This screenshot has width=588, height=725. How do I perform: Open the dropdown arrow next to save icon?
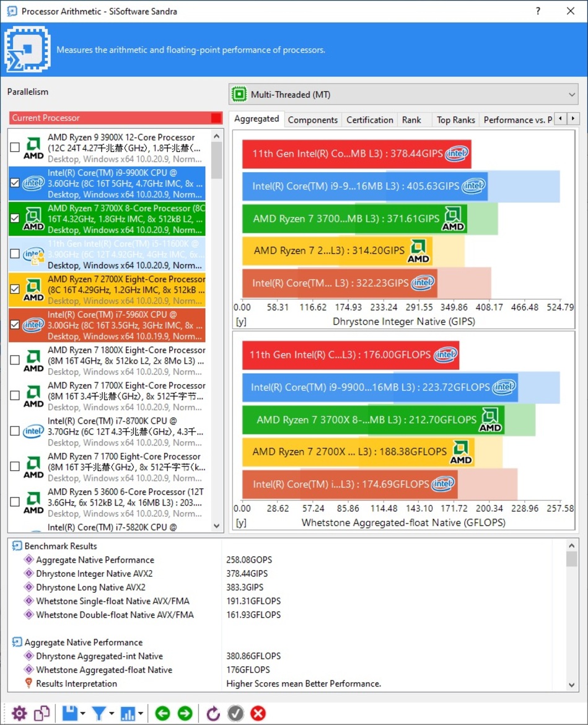point(83,713)
